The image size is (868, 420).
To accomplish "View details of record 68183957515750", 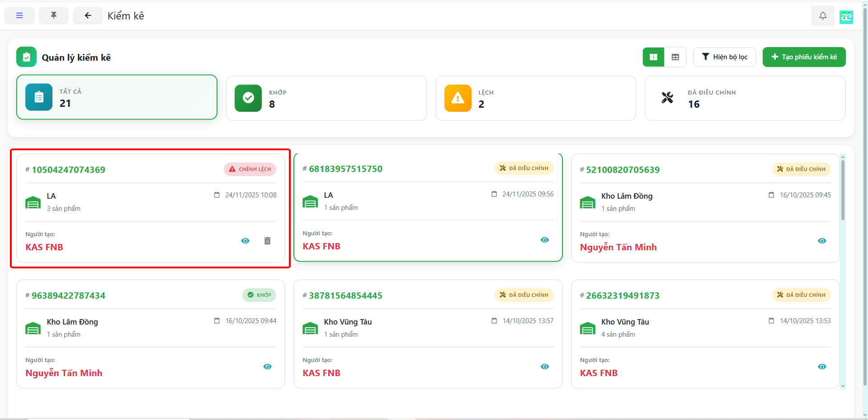I will pyautogui.click(x=545, y=240).
